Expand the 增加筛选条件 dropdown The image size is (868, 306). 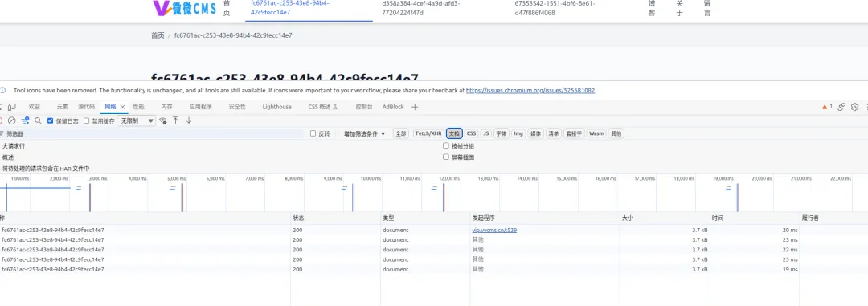(364, 133)
